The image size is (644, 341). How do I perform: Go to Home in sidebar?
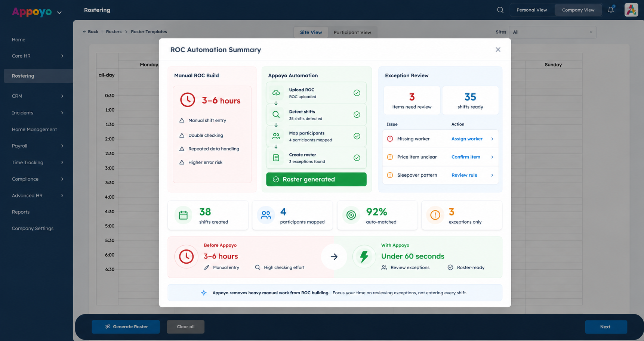pyautogui.click(x=19, y=40)
